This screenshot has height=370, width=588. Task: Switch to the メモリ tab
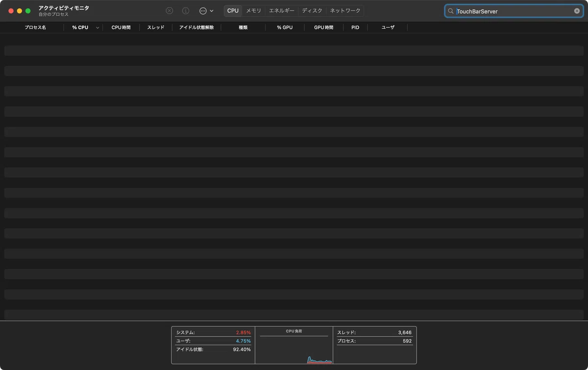coord(254,11)
